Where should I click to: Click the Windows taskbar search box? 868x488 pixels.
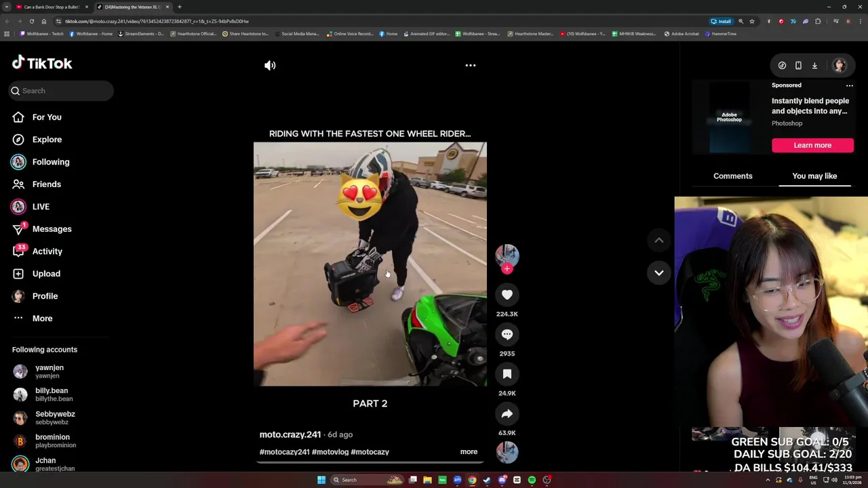point(366,480)
